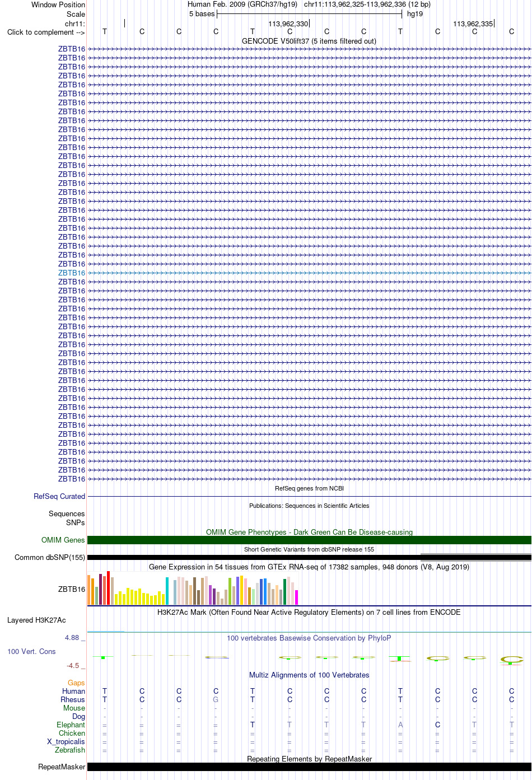Open 'Publications: Sequences in Scientific Articles' title

(309, 506)
